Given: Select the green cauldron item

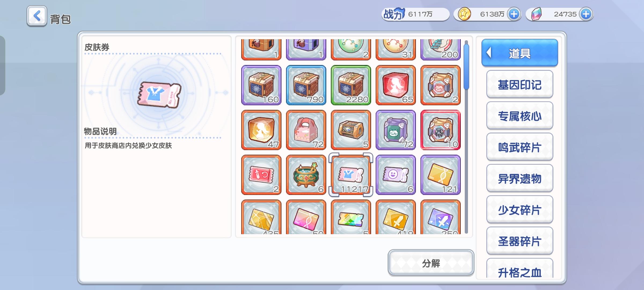Looking at the screenshot, I should pos(306,175).
